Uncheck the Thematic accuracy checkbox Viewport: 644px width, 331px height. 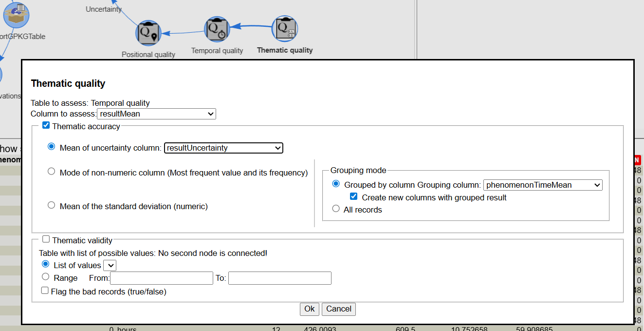coord(46,126)
